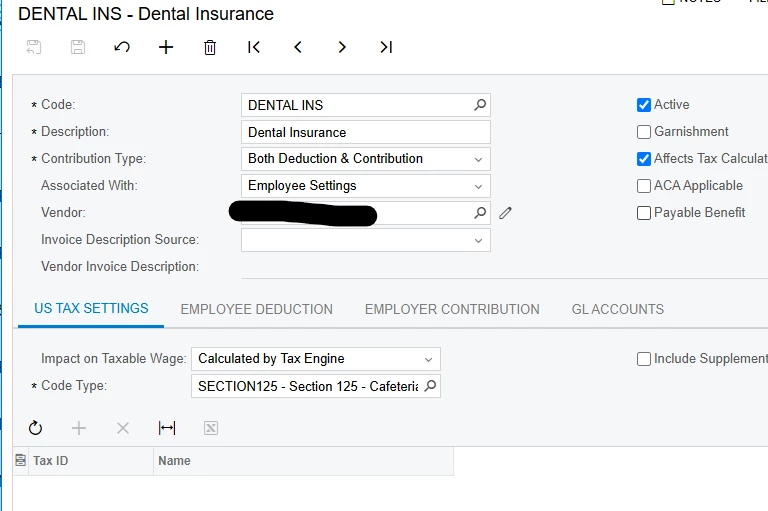Expand the Associated With dropdown
This screenshot has height=511, width=768.
(x=479, y=186)
